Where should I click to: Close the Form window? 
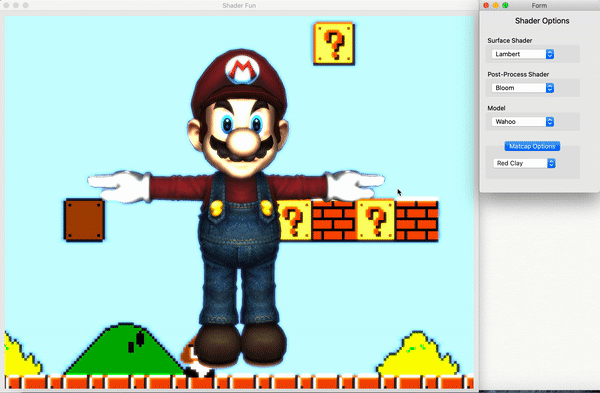pyautogui.click(x=486, y=5)
